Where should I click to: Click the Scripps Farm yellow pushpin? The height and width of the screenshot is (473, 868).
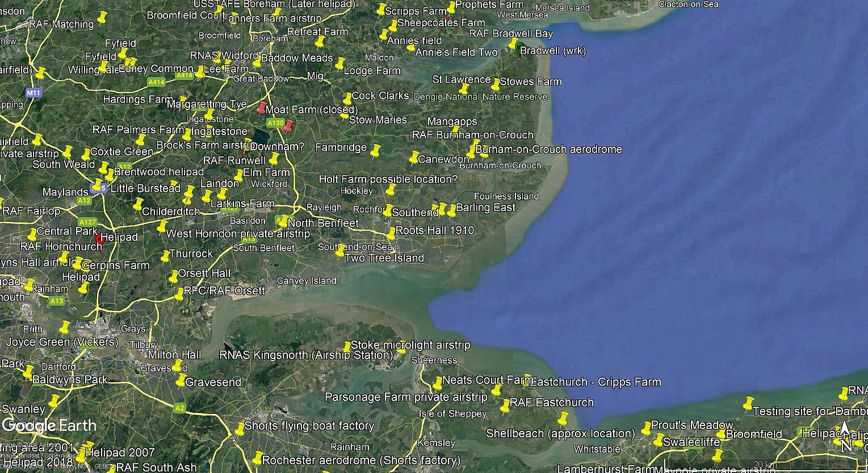pos(381,10)
